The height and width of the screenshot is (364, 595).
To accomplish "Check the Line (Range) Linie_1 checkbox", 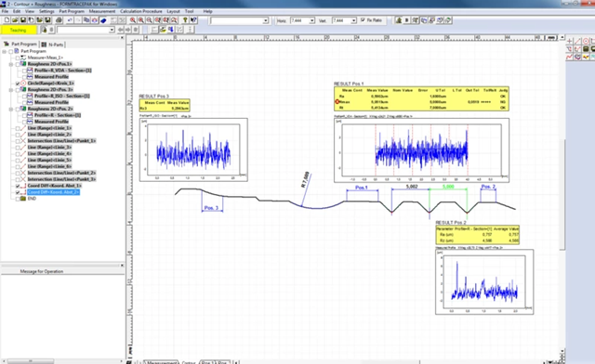I will click(18, 128).
